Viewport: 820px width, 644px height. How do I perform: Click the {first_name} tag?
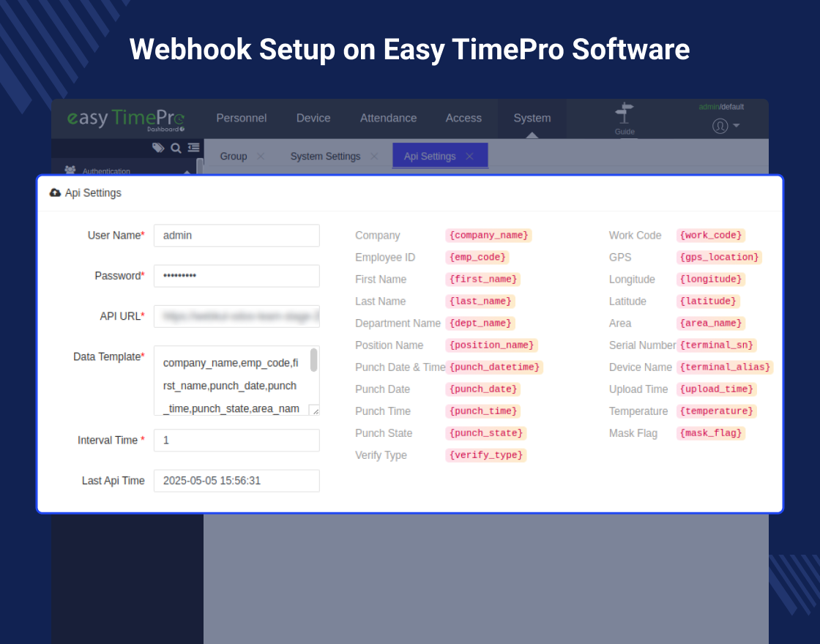coord(482,279)
